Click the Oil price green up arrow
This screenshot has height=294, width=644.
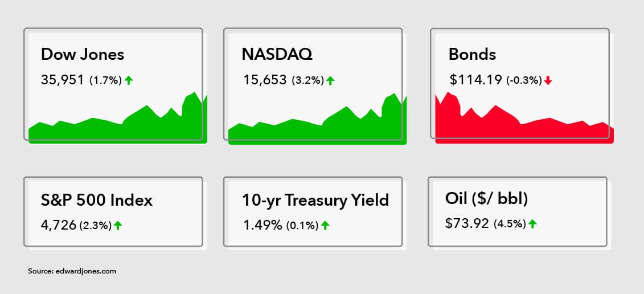533,224
